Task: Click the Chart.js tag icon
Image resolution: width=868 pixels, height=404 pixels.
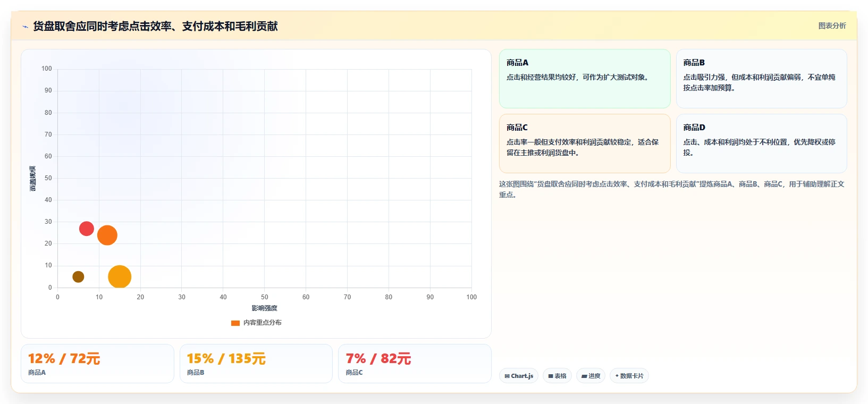Action: (x=507, y=376)
